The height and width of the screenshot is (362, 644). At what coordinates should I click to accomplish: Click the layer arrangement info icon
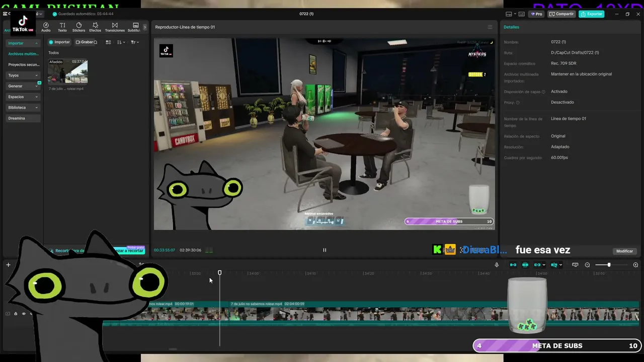coord(543,92)
